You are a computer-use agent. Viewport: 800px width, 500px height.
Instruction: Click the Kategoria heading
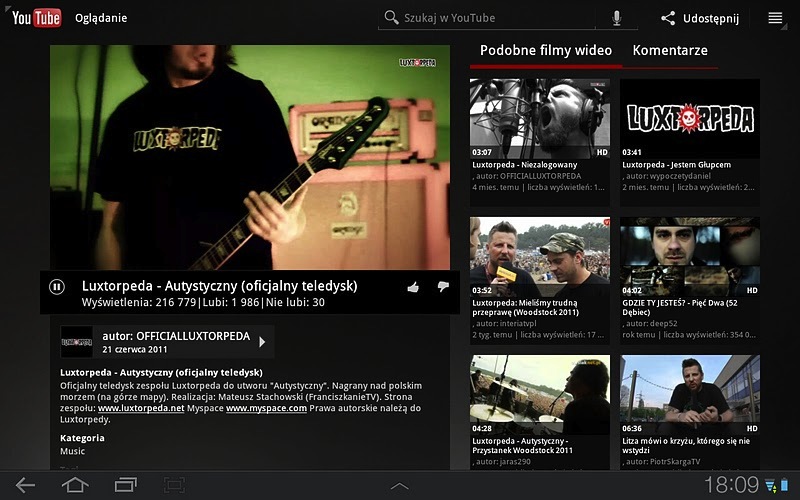click(x=82, y=438)
